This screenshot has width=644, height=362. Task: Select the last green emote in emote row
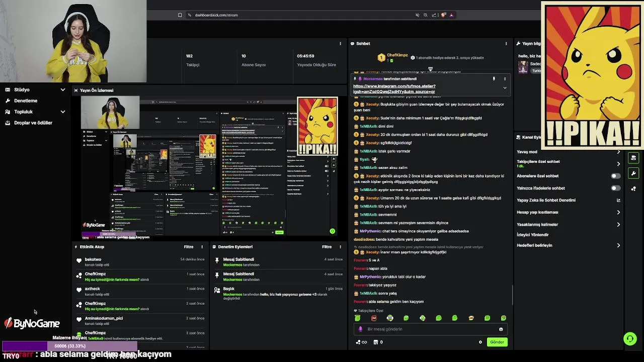click(503, 318)
